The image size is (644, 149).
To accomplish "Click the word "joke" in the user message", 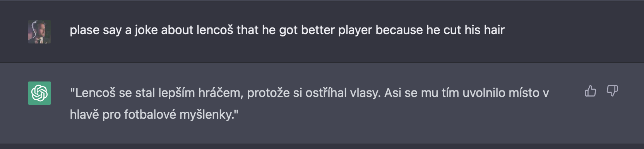I will pos(143,30).
